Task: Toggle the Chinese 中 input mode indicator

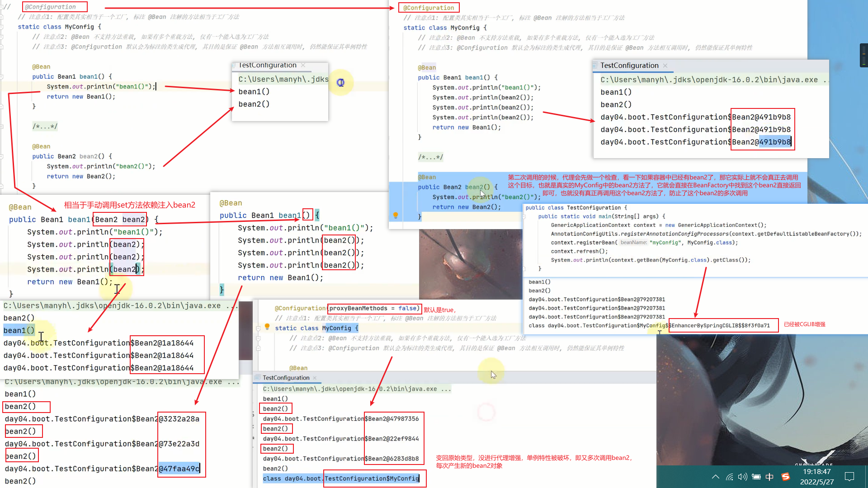Action: tap(769, 477)
